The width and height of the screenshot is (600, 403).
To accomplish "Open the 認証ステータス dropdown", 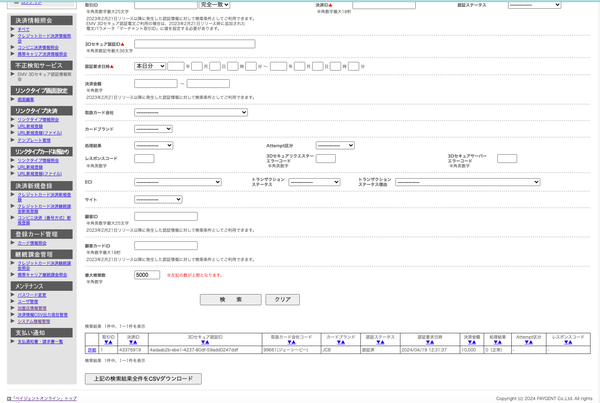I will [x=534, y=5].
